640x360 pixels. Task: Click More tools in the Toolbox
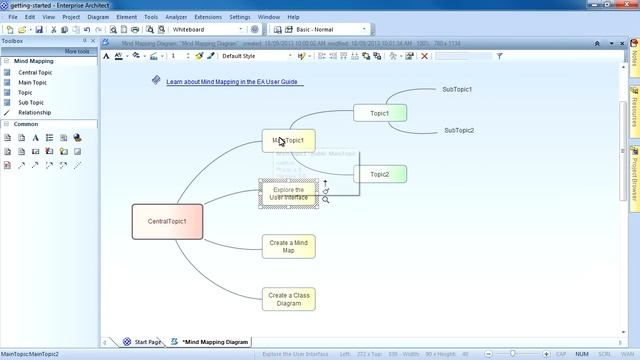click(77, 51)
